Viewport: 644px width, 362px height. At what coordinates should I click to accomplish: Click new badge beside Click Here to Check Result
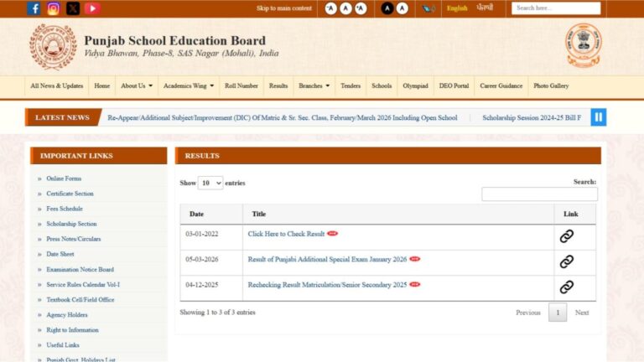point(332,234)
